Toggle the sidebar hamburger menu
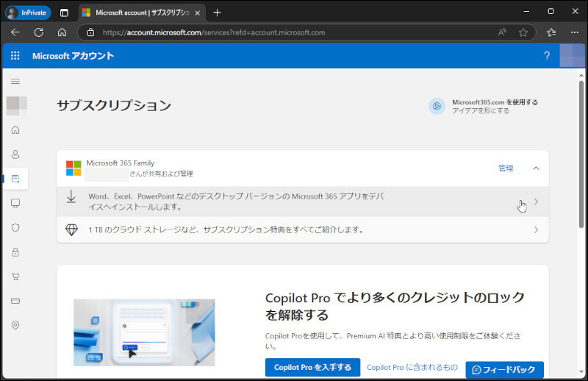This screenshot has height=381, width=588. coord(15,82)
